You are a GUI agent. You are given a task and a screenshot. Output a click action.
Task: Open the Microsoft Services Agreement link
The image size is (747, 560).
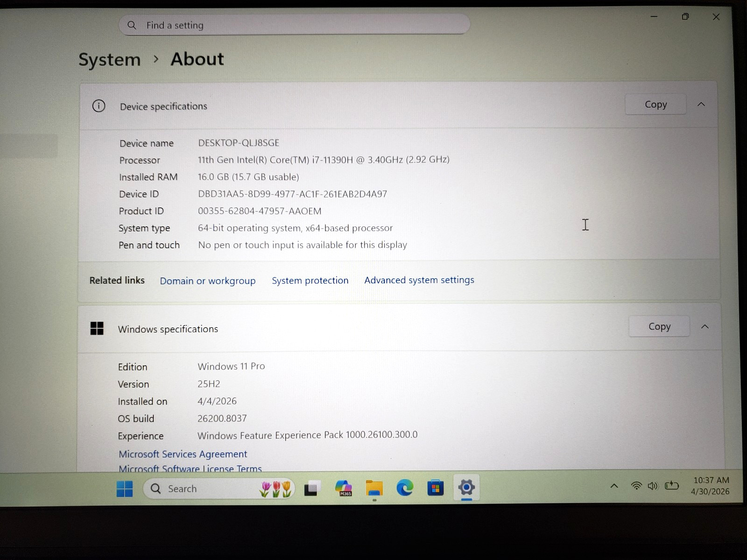(183, 454)
